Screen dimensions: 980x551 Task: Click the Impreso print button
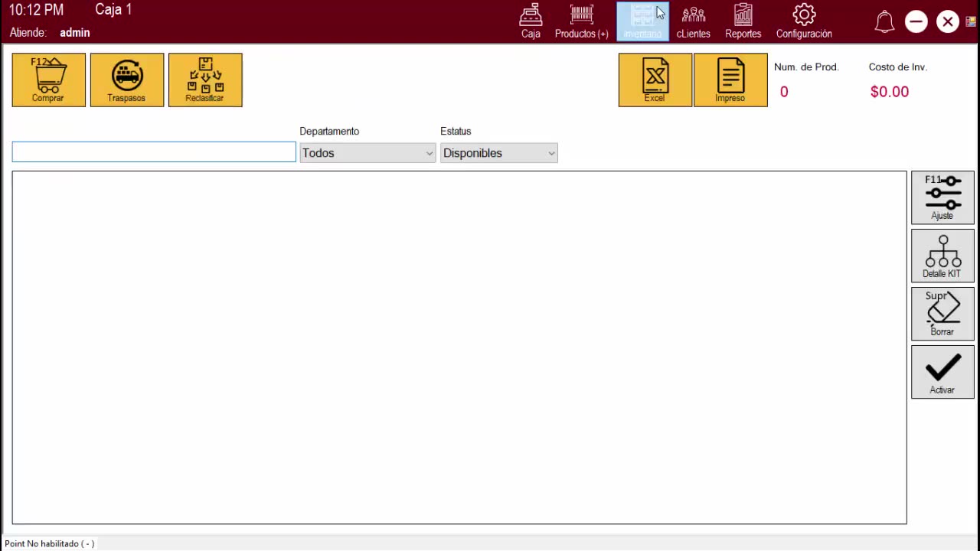730,80
